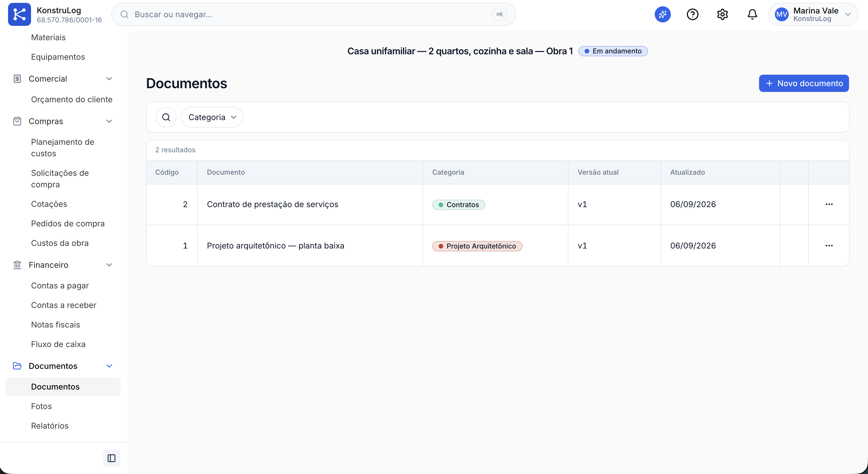Collapse sidebar with the panel toggle icon
The width and height of the screenshot is (868, 474).
pos(112,458)
